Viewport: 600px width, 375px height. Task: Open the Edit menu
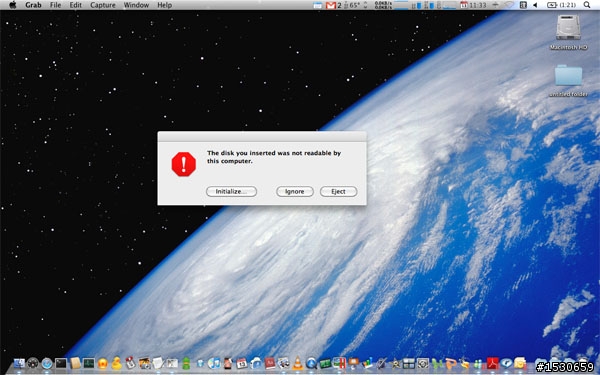pyautogui.click(x=76, y=5)
